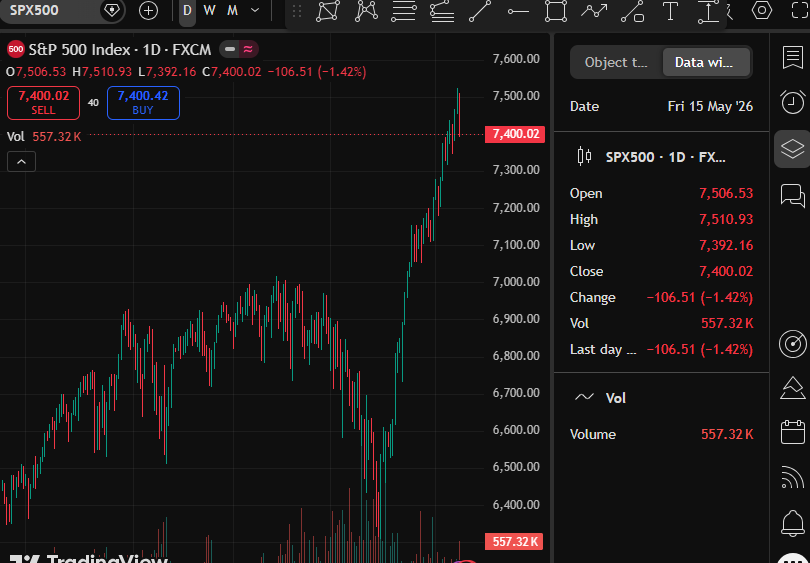Toggle the Object tree layers sidebar icon
The height and width of the screenshot is (563, 810).
pos(792,149)
